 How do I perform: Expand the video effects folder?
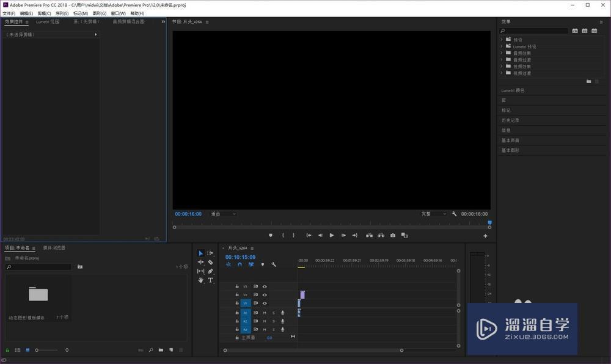(502, 66)
